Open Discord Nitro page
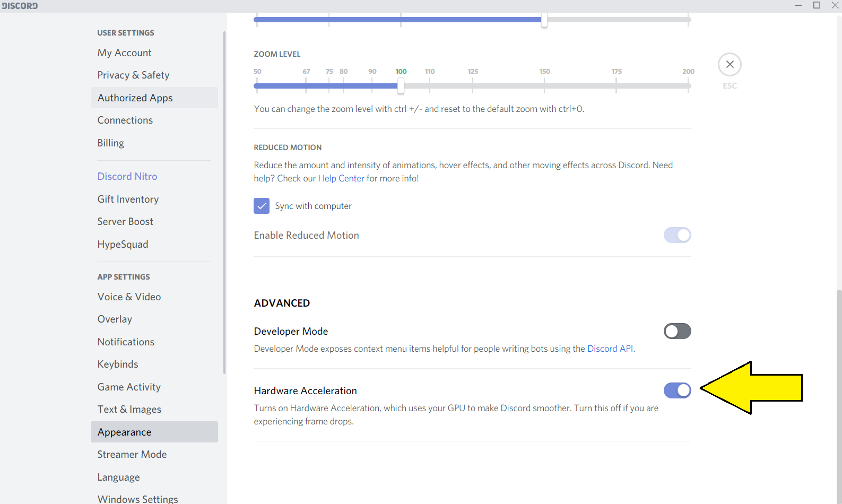 (154, 176)
